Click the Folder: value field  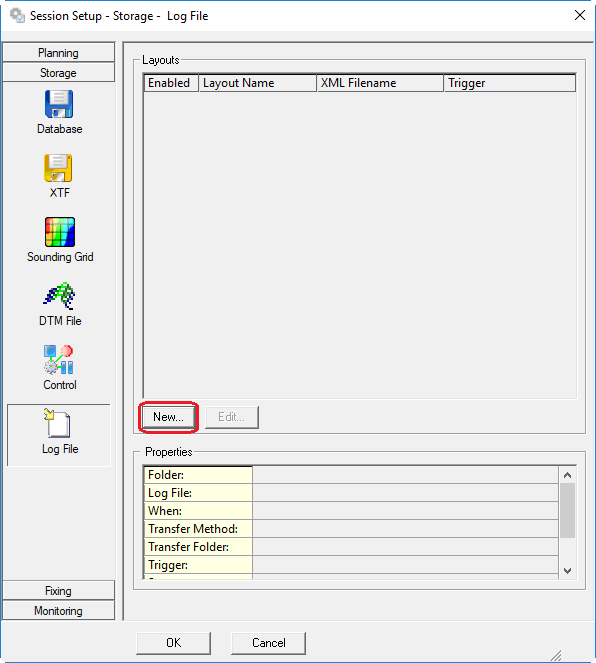(405, 475)
